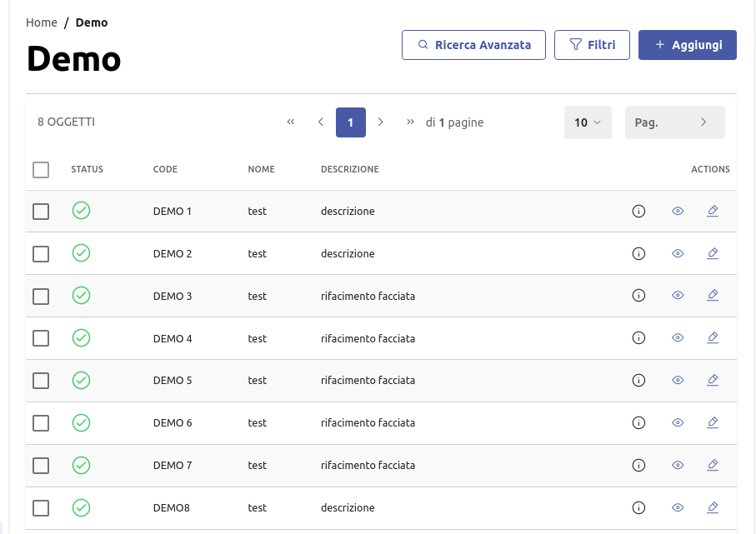Image resolution: width=756 pixels, height=534 pixels.
Task: Click the green status icon of DEMO 1
Action: (x=81, y=211)
